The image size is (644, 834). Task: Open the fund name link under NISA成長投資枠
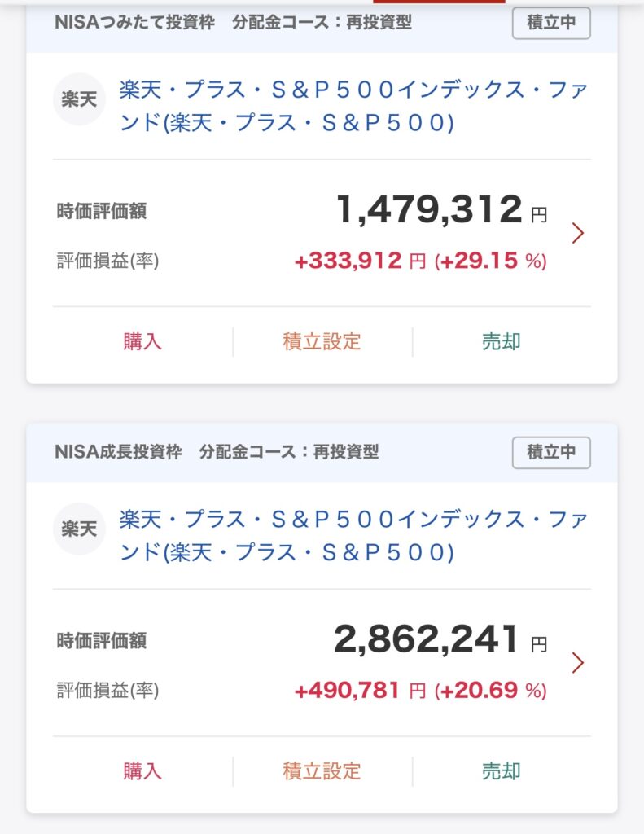[353, 535]
